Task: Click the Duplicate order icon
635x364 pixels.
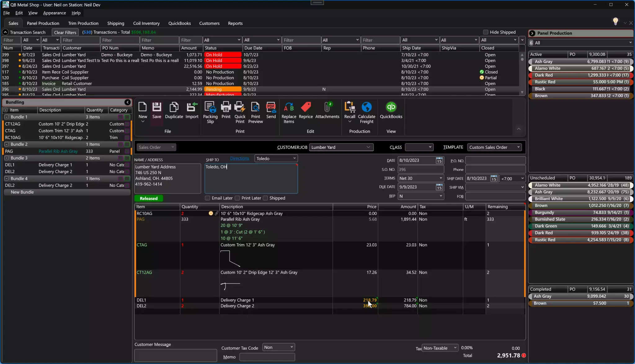Action: (x=174, y=108)
